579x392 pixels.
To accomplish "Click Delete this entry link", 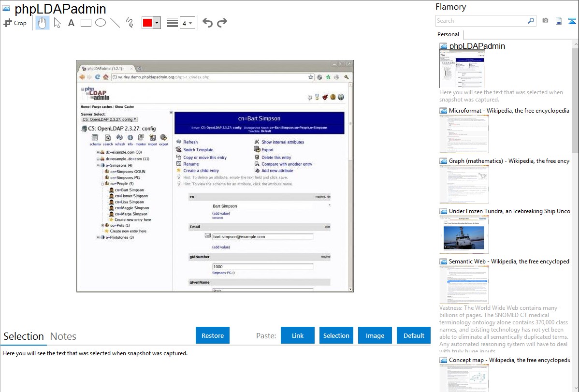I will pos(276,158).
